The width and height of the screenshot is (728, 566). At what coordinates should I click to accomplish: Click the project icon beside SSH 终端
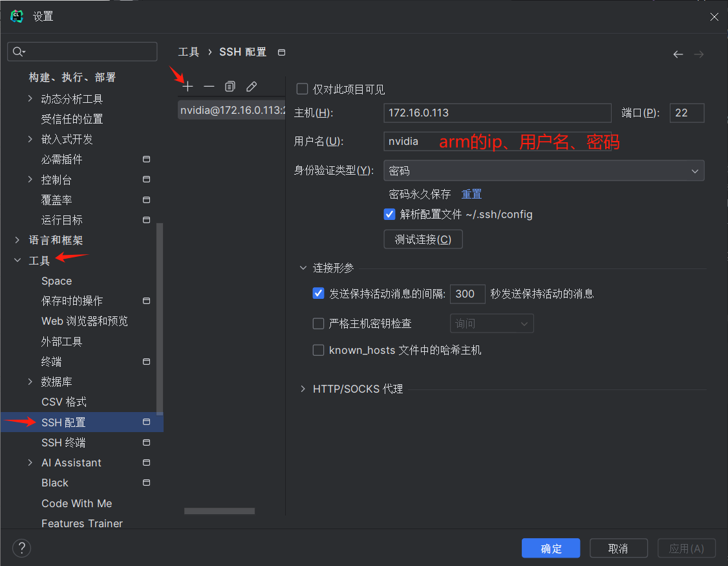click(x=146, y=442)
